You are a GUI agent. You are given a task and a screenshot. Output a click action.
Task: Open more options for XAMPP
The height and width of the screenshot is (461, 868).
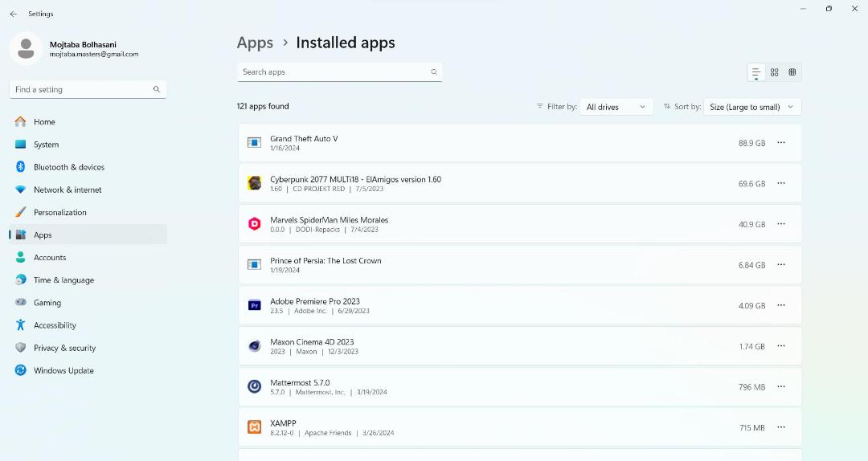(781, 427)
